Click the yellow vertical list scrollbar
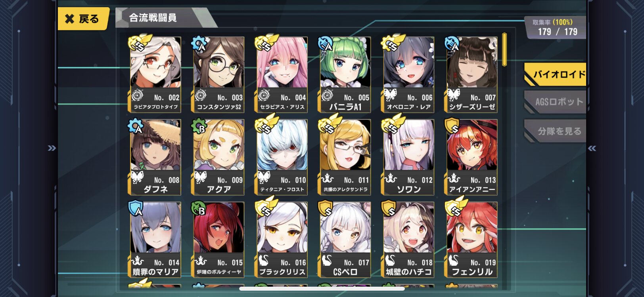The height and width of the screenshot is (297, 644). (x=504, y=49)
